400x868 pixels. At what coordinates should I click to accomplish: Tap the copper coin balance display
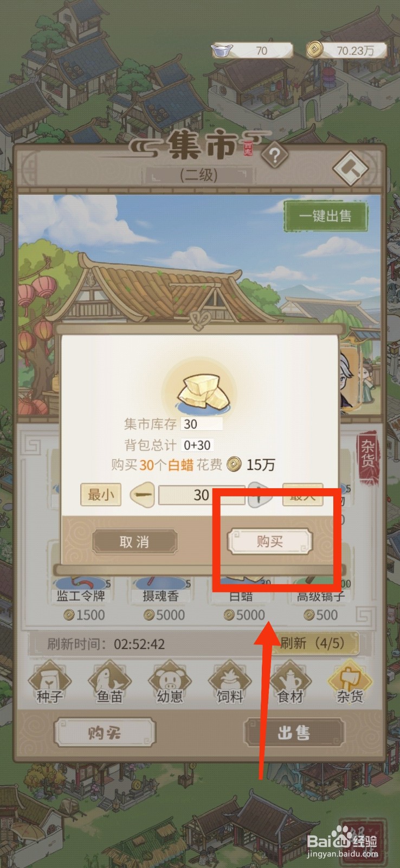point(346,50)
